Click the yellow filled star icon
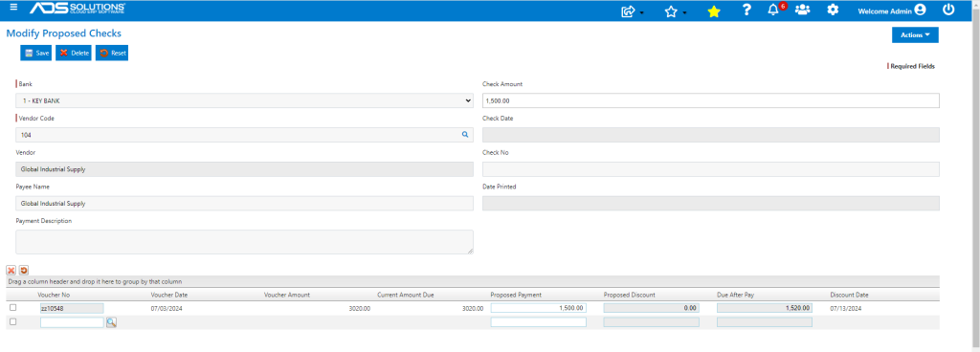This screenshot has height=352, width=980. (x=714, y=11)
